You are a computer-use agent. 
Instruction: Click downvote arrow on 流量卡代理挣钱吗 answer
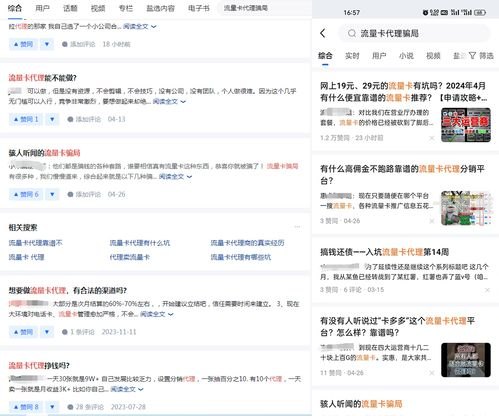(x=52, y=407)
